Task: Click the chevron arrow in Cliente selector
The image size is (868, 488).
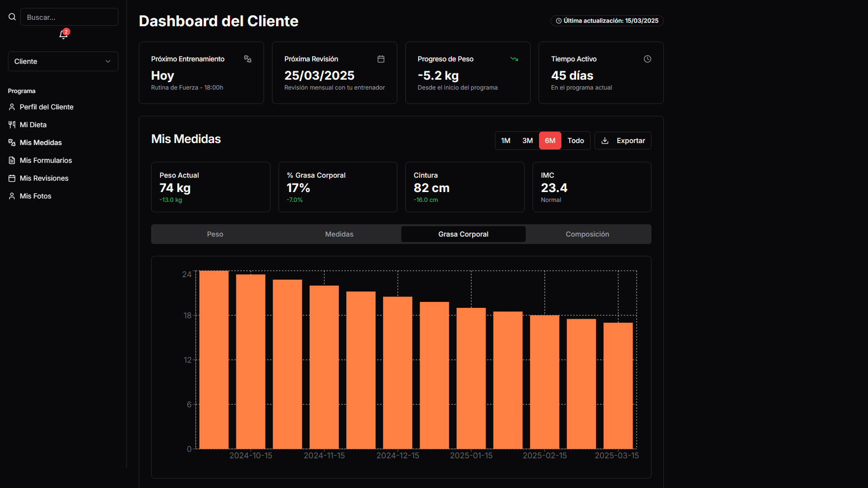Action: coord(108,61)
